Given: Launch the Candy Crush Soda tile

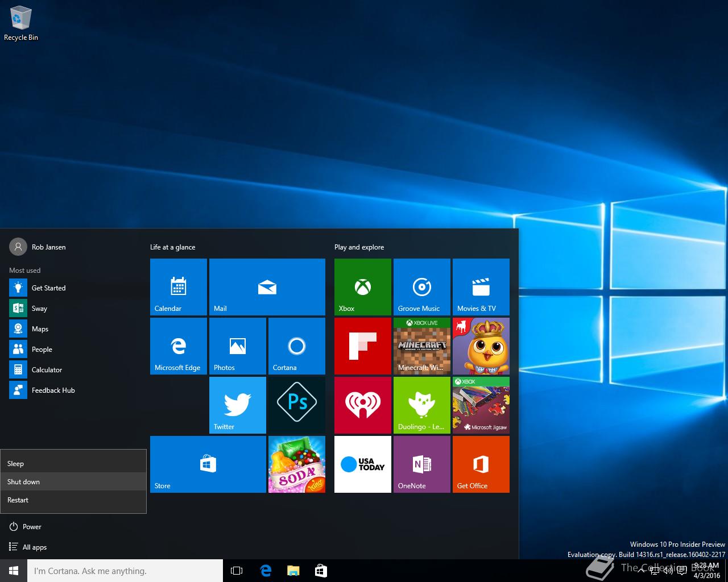Looking at the screenshot, I should point(297,464).
